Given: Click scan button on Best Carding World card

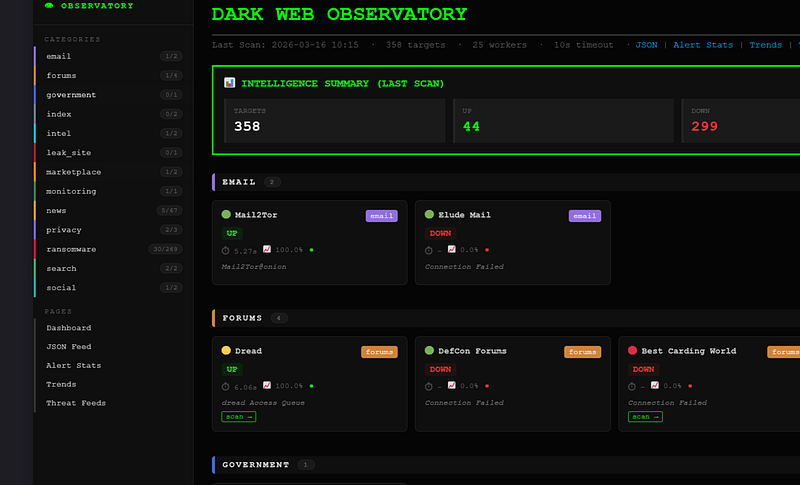Looking at the screenshot, I should (645, 417).
